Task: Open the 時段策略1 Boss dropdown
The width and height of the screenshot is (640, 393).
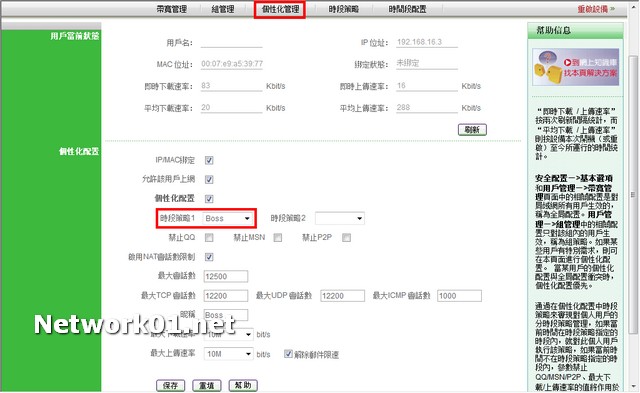Action: tap(228, 218)
